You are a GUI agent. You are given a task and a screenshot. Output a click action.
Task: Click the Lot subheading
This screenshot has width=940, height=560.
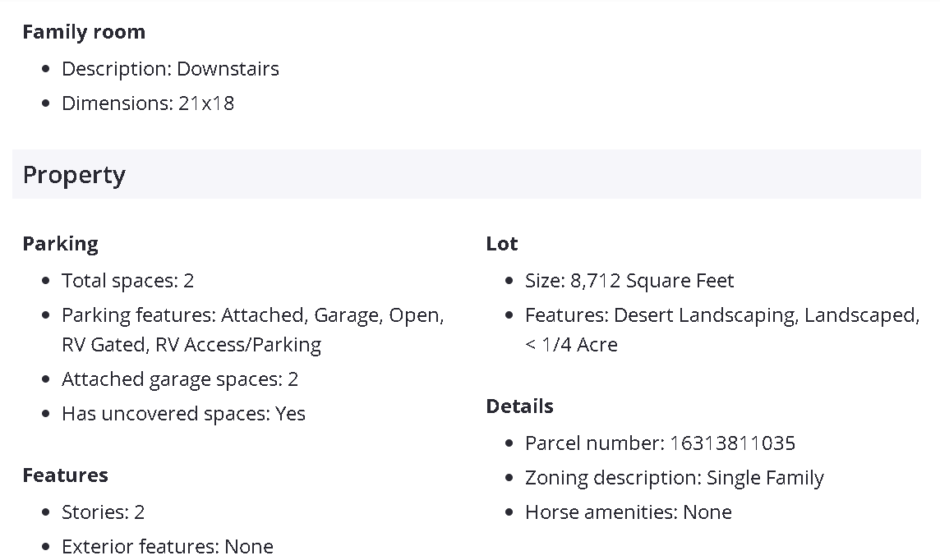[502, 244]
